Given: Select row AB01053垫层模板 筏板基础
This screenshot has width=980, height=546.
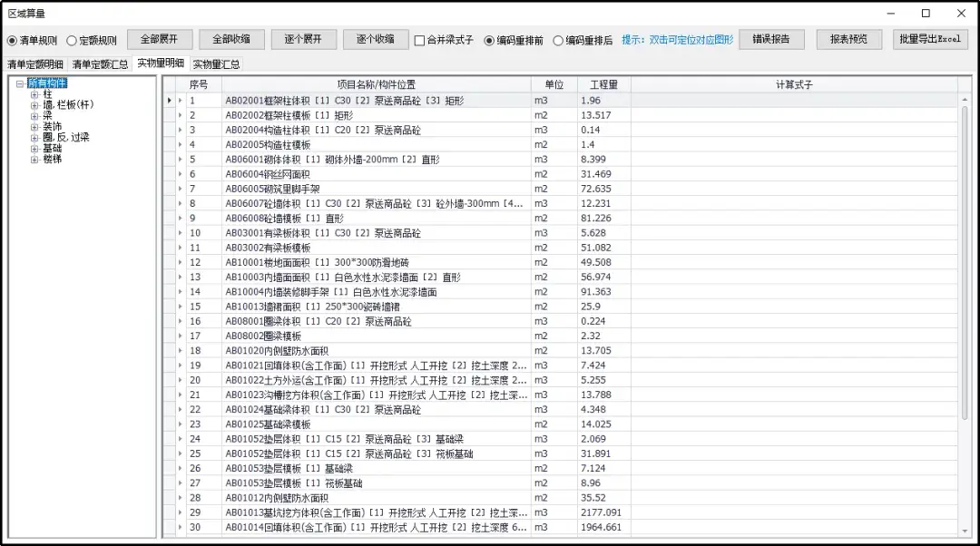Looking at the screenshot, I should click(566, 483).
